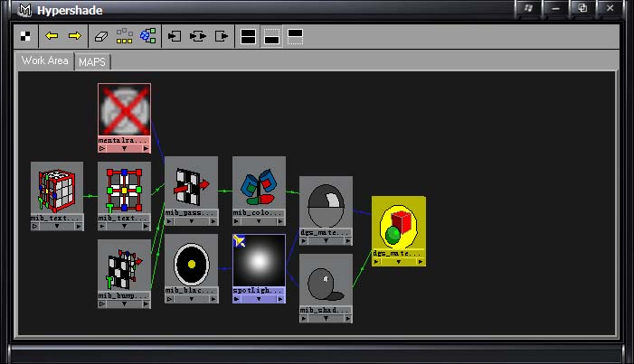Select the yellow highlighted dgs_material node
This screenshot has height=364, width=634.
click(398, 226)
